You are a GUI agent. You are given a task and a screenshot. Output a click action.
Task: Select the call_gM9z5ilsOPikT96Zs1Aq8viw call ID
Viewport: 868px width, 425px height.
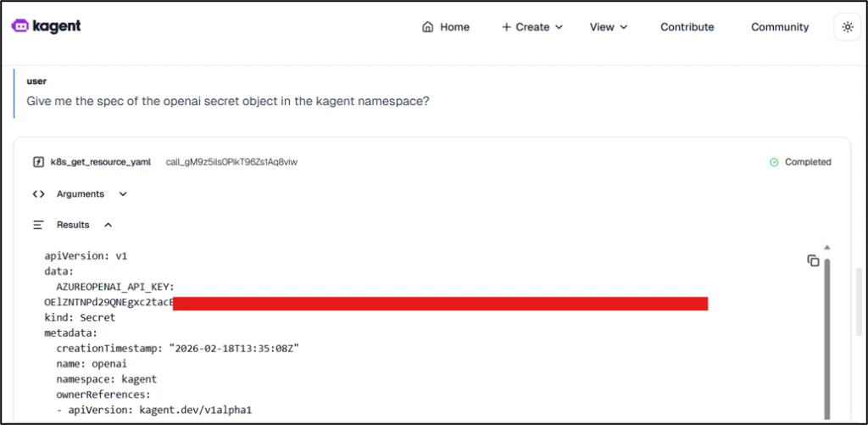click(231, 162)
